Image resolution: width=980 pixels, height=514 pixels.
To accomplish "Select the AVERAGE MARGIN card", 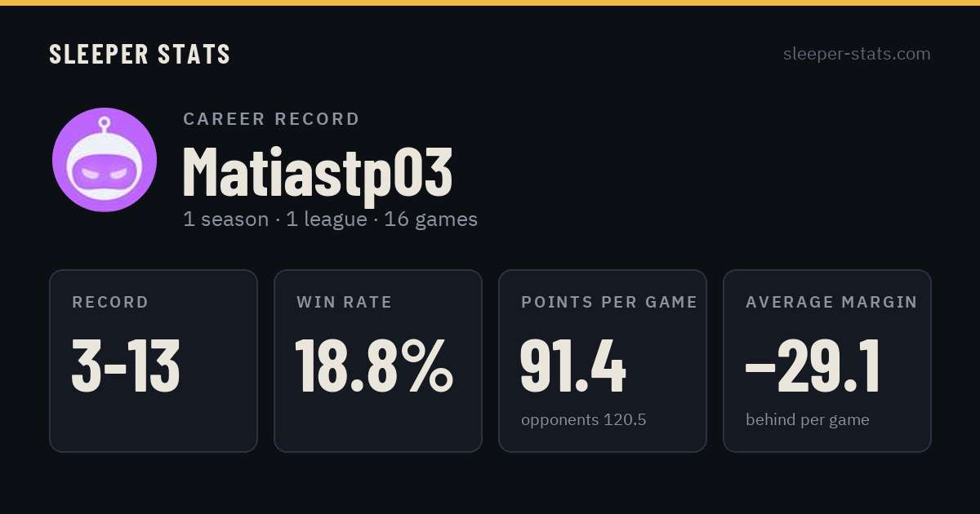I will (827, 361).
